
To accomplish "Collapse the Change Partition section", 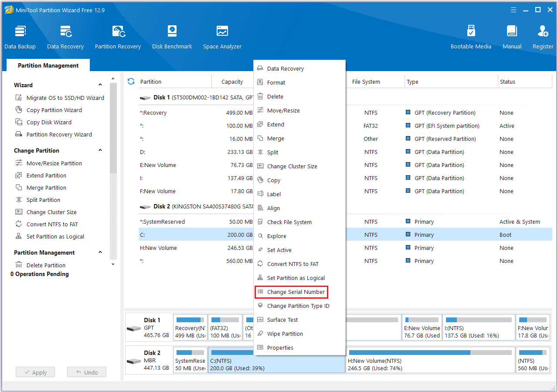I will (100, 150).
